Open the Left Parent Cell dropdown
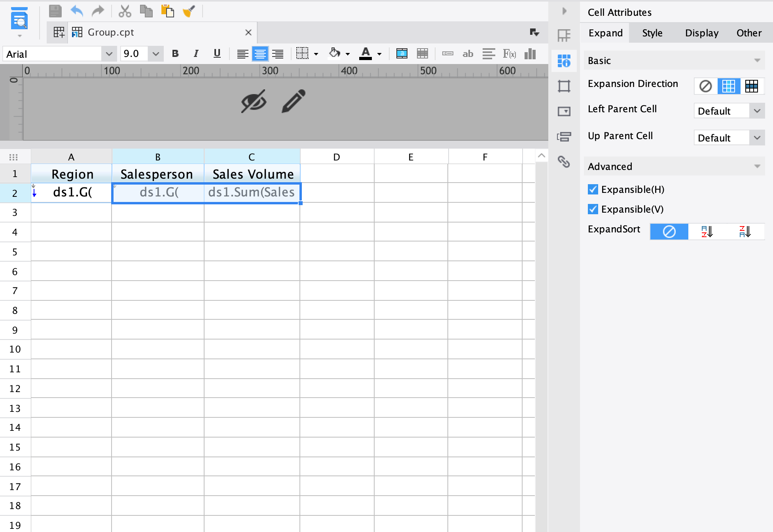773x532 pixels. (757, 111)
